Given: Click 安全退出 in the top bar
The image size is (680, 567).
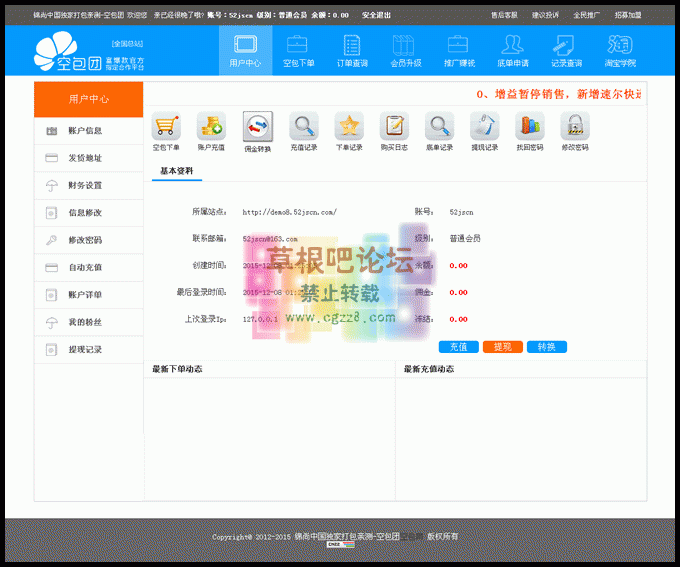Looking at the screenshot, I should tap(376, 15).
